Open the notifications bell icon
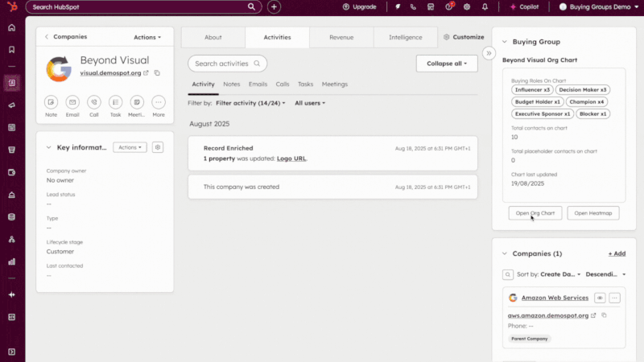 pos(485,6)
